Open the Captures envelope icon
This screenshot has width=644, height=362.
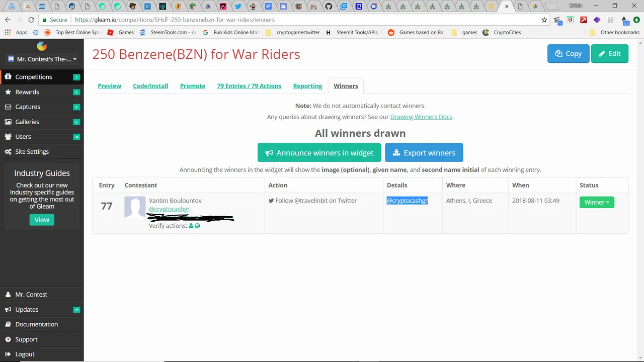[8, 107]
